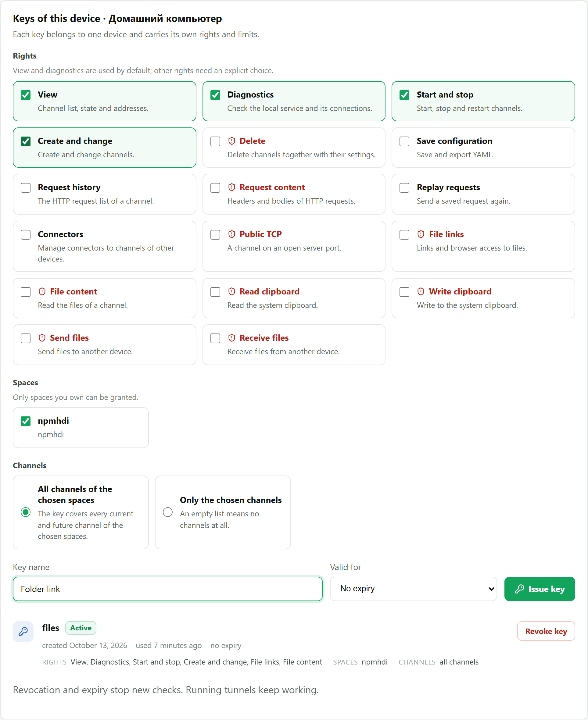
Task: Tick the Read clipboard checkbox
Action: click(x=215, y=292)
